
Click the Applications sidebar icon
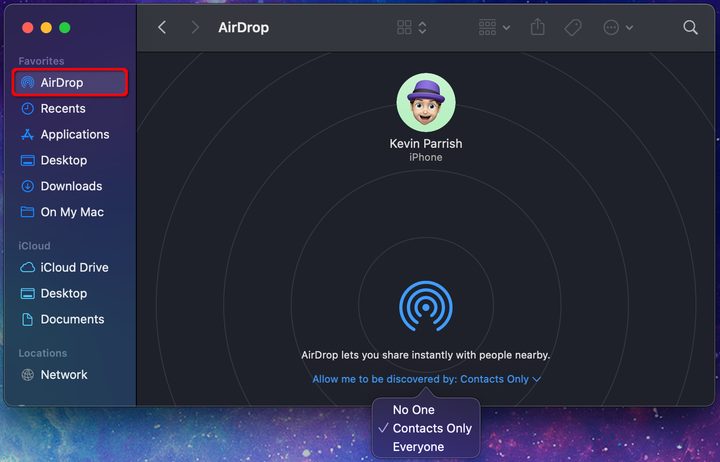tap(28, 135)
